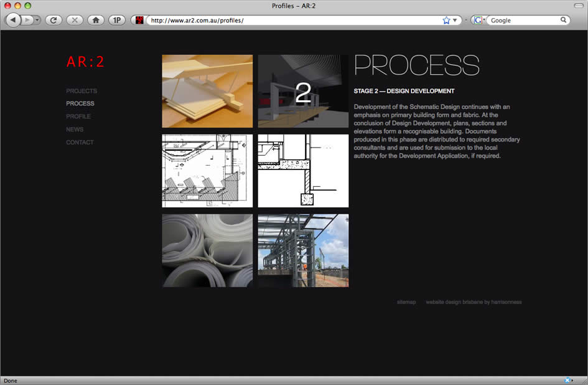Open the Google search engine selector
The height and width of the screenshot is (385, 588).
click(479, 21)
